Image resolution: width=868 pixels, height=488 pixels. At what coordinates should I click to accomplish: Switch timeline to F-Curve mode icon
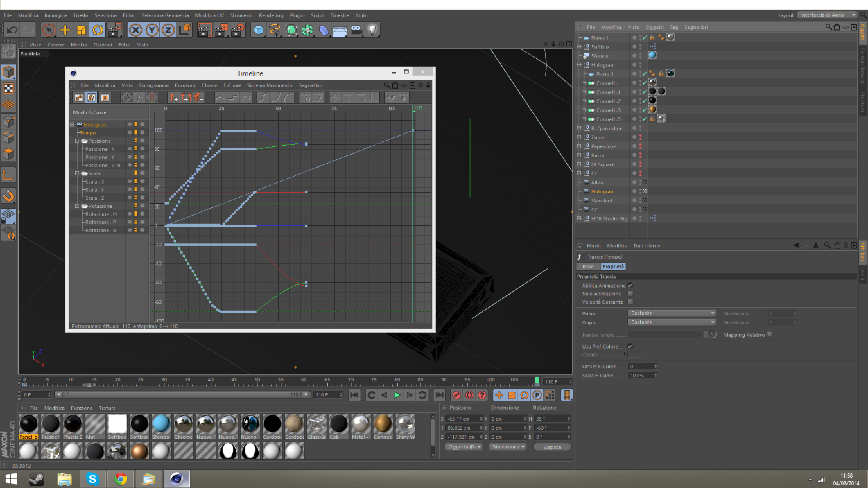point(92,98)
